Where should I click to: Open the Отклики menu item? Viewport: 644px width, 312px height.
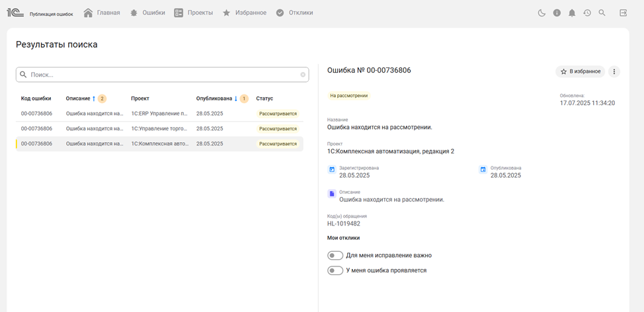(x=301, y=13)
